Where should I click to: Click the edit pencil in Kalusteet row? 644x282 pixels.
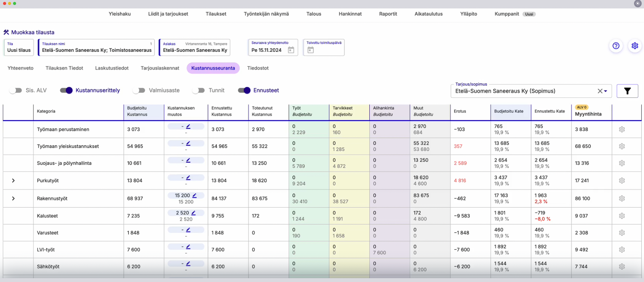click(193, 213)
